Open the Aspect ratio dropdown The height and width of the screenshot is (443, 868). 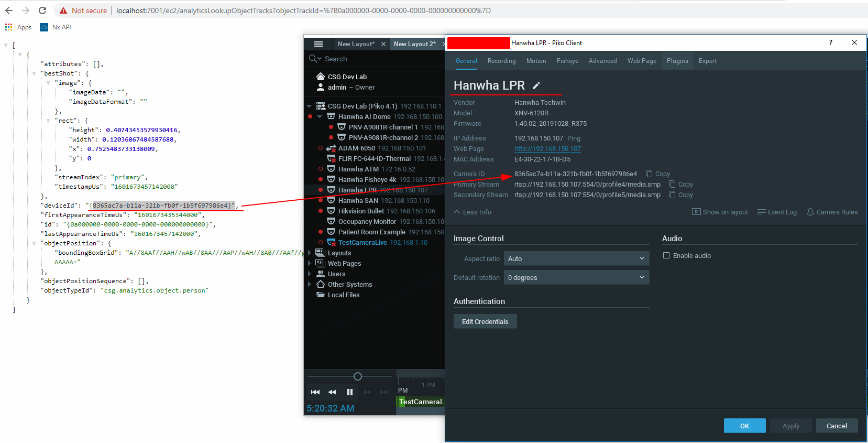click(576, 258)
